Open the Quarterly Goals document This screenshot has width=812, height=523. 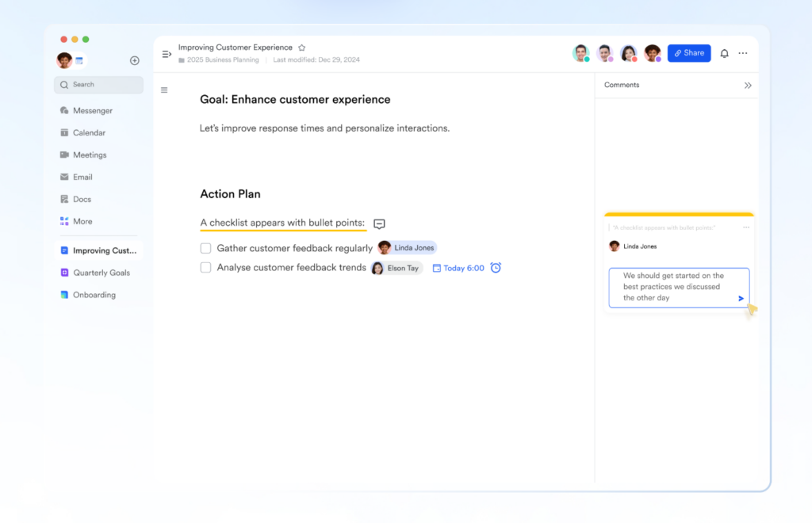[101, 273]
